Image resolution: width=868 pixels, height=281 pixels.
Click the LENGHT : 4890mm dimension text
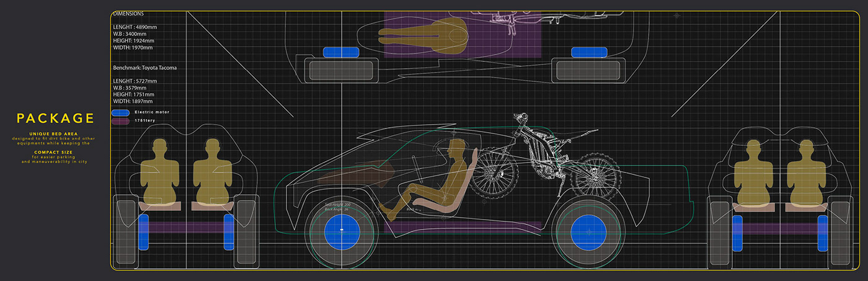135,27
